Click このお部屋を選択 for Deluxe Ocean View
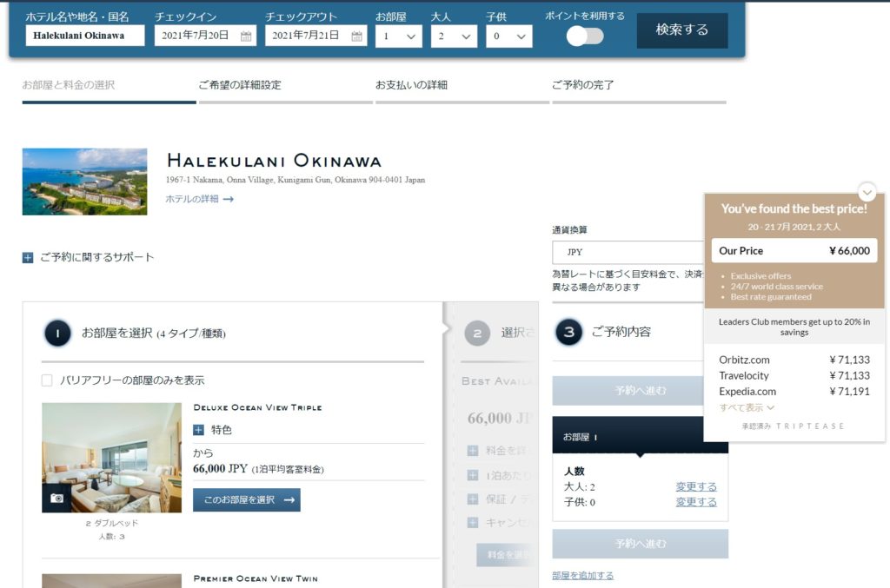The image size is (890, 588). point(247,499)
